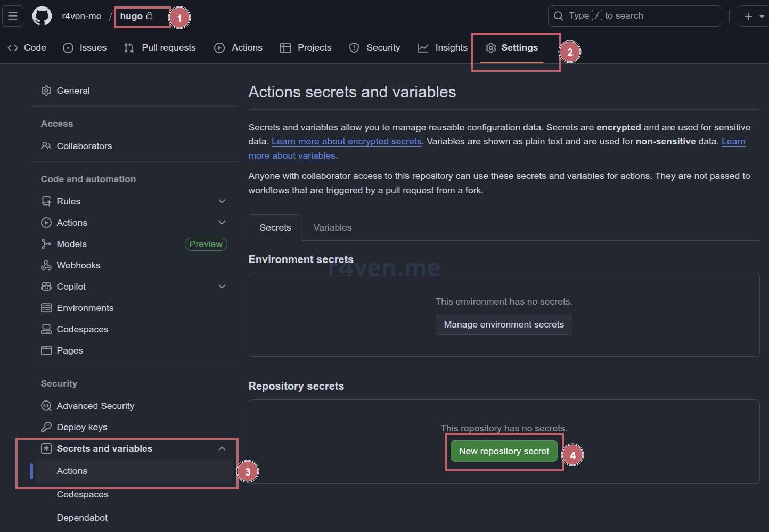Click the New repository secret button
The image size is (769, 532).
[x=504, y=451]
